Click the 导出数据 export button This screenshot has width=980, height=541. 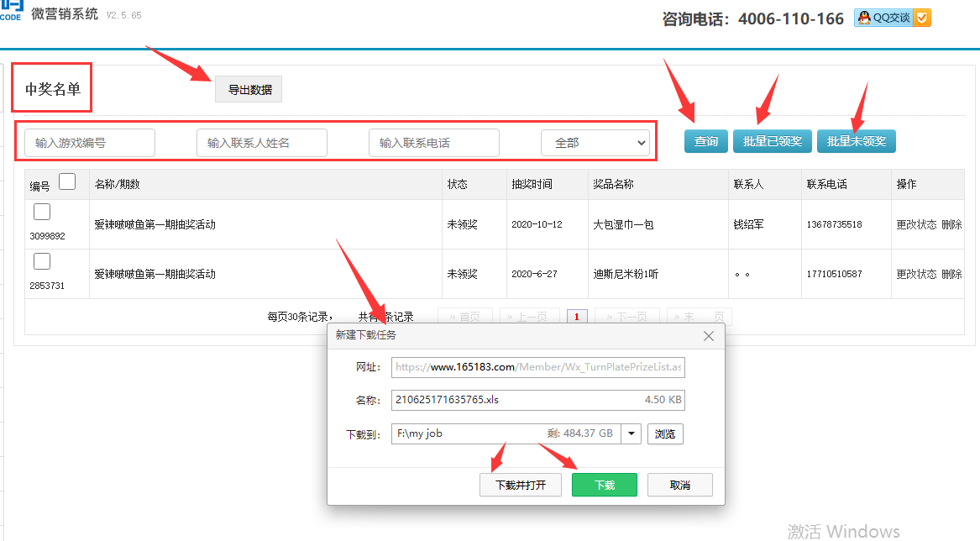(x=249, y=90)
